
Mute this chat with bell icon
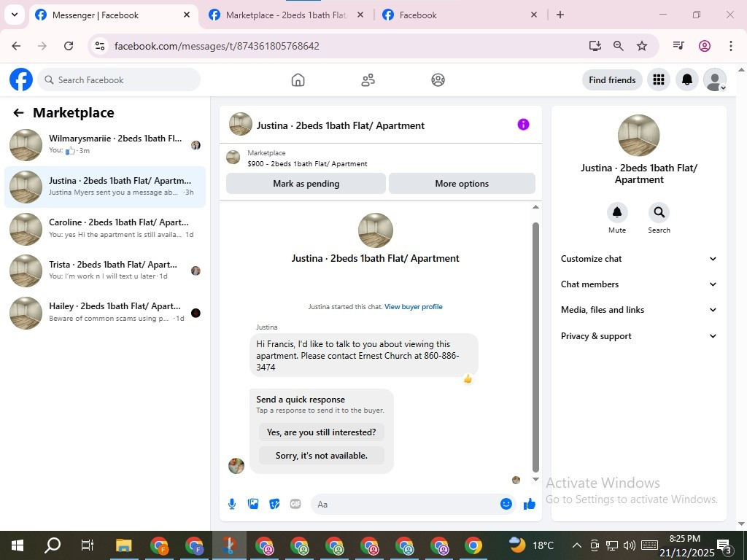pyautogui.click(x=617, y=212)
